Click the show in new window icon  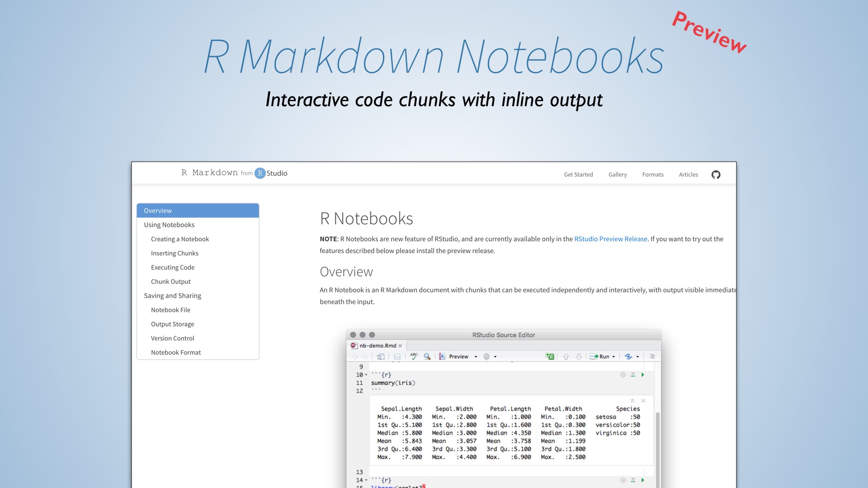381,357
